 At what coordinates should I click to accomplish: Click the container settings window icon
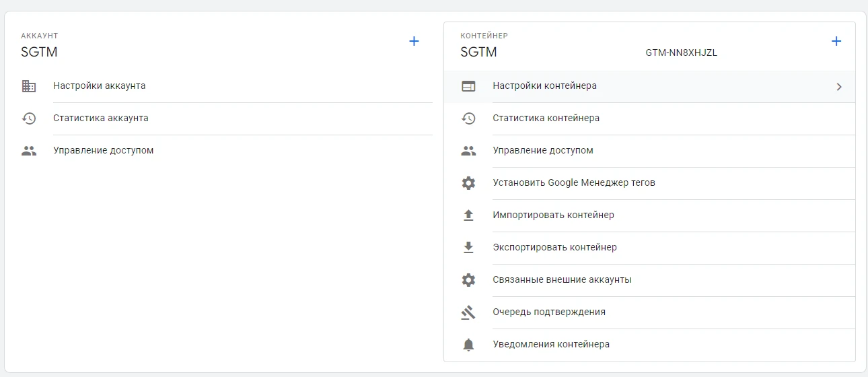pyautogui.click(x=468, y=86)
